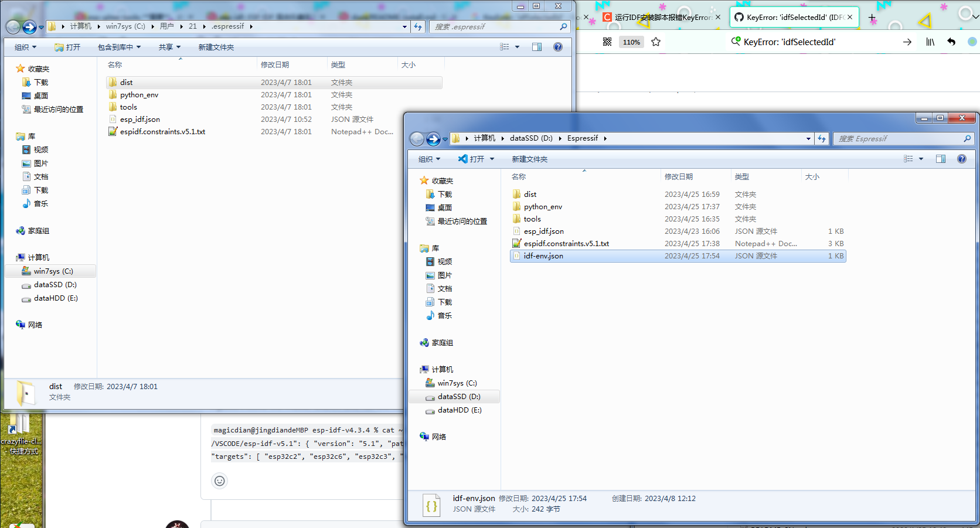Open new browser tab with plus
The height and width of the screenshot is (528, 980).
pyautogui.click(x=872, y=18)
